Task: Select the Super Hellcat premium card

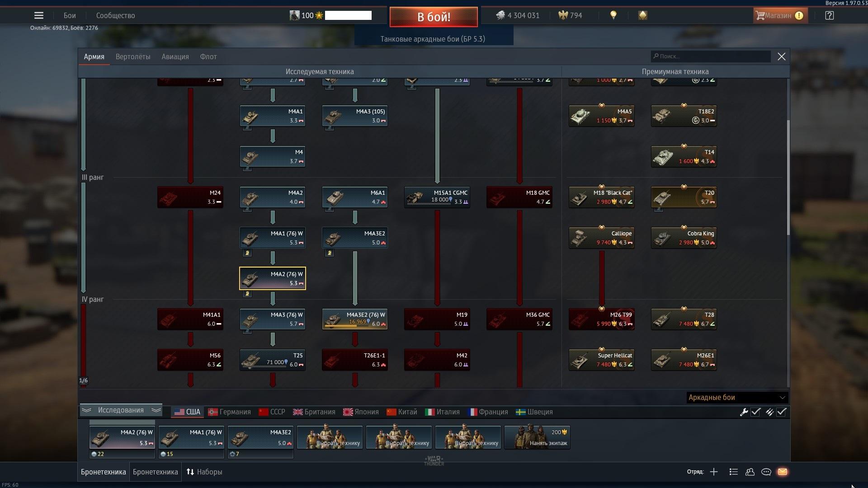Action: (601, 360)
